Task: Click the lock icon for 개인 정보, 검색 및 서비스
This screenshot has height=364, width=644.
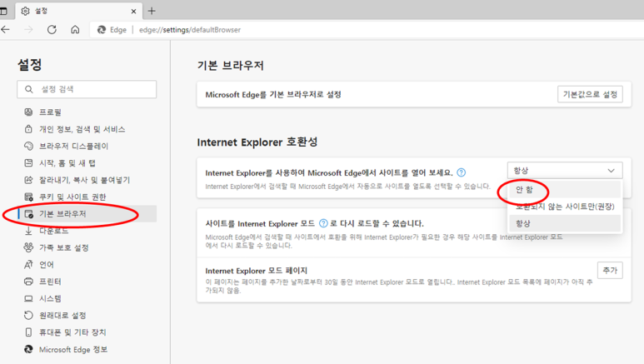Action: pos(28,129)
